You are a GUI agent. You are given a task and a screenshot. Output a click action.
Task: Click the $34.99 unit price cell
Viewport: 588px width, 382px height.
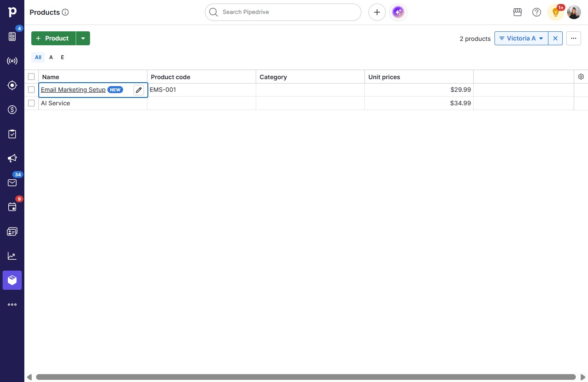pos(419,103)
